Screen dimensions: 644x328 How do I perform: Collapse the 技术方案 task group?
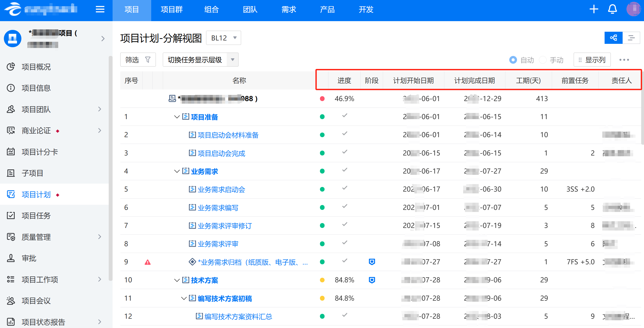[177, 280]
